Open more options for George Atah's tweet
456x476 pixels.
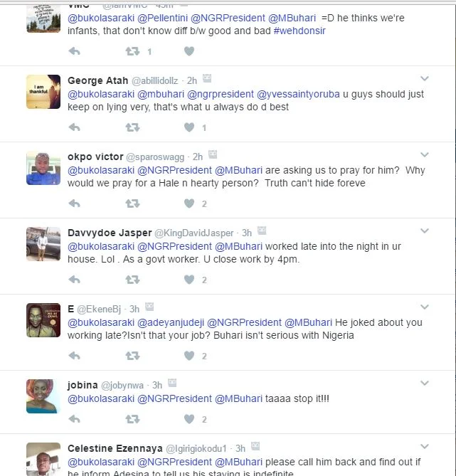425,79
